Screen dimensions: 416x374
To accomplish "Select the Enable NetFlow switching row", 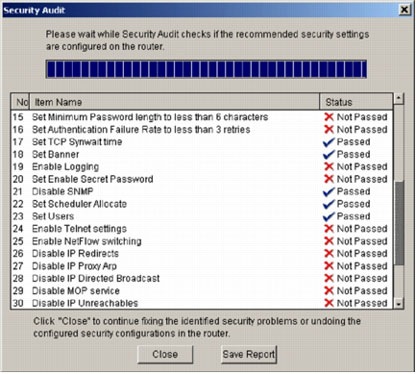I will coord(202,241).
